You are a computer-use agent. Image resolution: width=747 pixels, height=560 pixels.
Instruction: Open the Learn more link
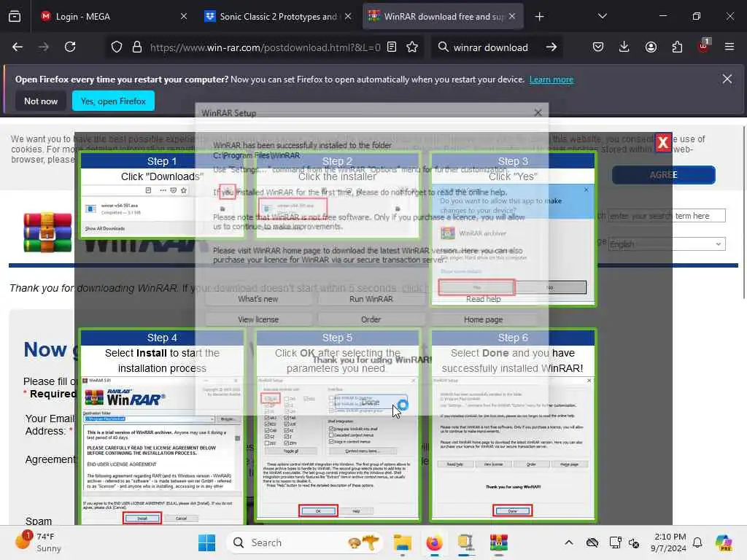[551, 79]
